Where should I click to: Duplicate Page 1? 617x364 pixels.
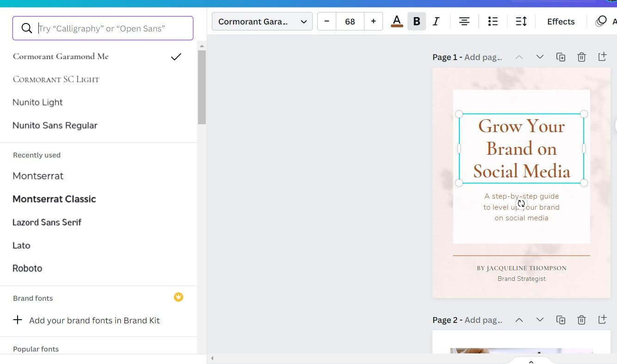click(x=561, y=56)
